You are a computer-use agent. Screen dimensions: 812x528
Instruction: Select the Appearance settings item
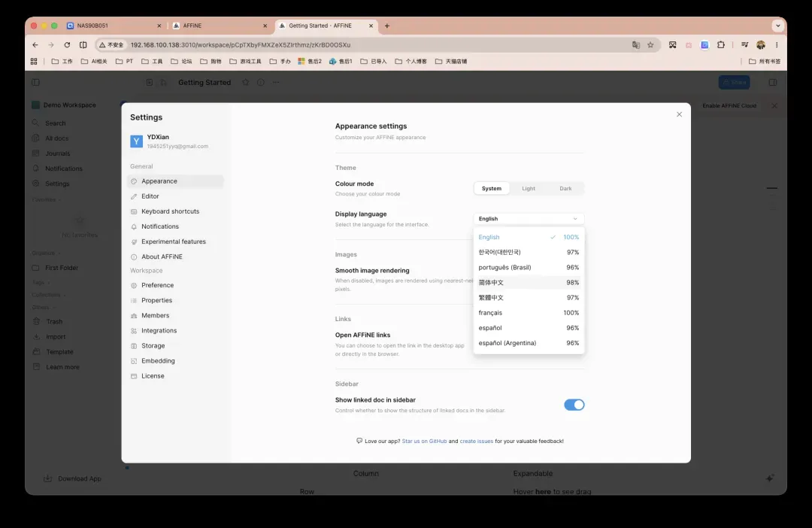[x=175, y=181]
